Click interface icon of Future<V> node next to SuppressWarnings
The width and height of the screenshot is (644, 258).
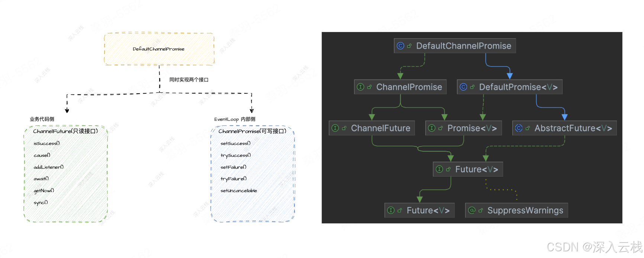coord(391,210)
